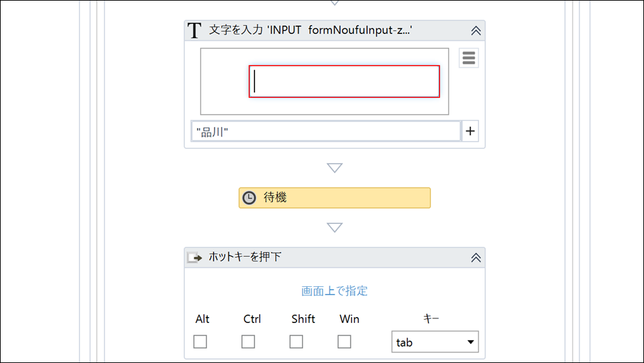Click the clock icon on 待機 activity
The image size is (644, 363).
coord(249,198)
